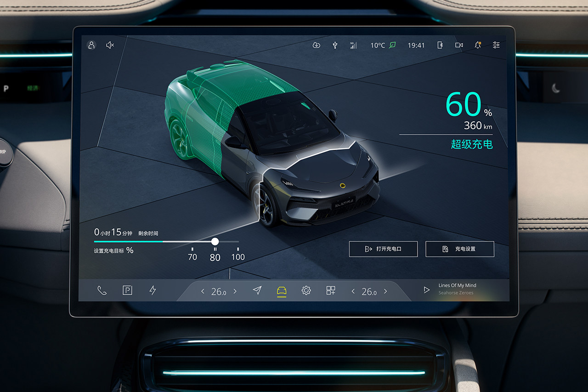Unmute the volume speaker icon
This screenshot has width=588, height=392.
click(110, 45)
